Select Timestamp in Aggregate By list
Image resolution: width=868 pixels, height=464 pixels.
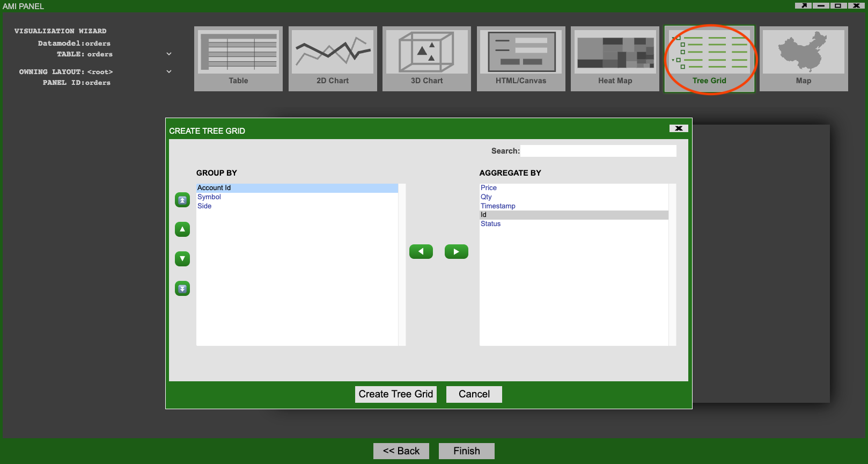tap(574, 206)
